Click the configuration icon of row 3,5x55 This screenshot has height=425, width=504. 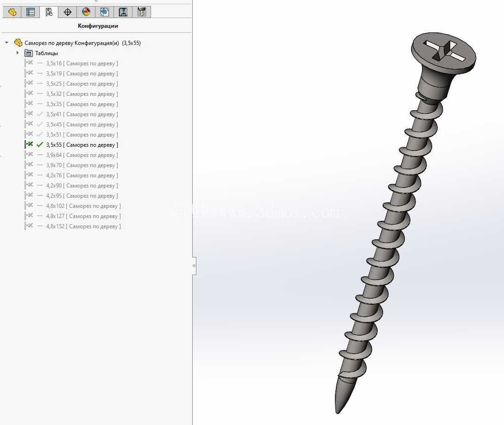pos(29,144)
